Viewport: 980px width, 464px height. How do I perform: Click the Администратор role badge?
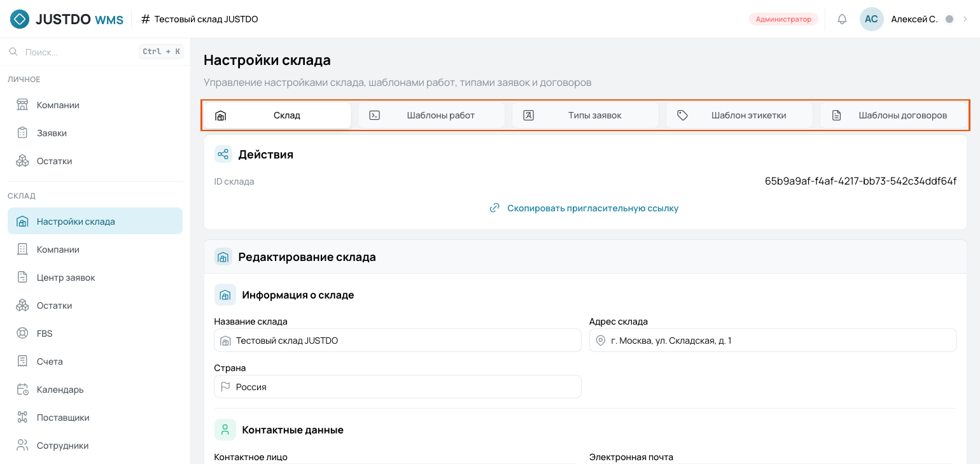pyautogui.click(x=783, y=19)
